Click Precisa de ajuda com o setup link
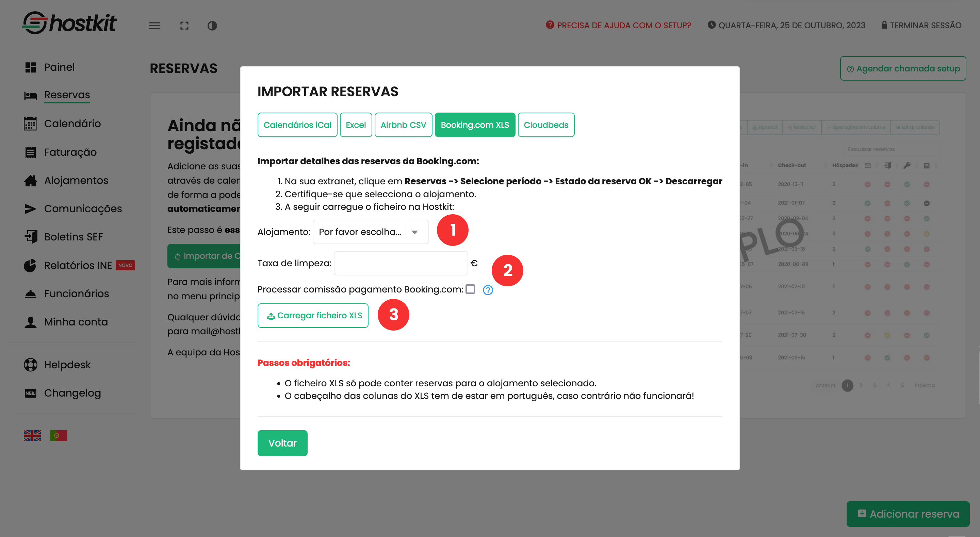The width and height of the screenshot is (980, 537). (x=618, y=26)
